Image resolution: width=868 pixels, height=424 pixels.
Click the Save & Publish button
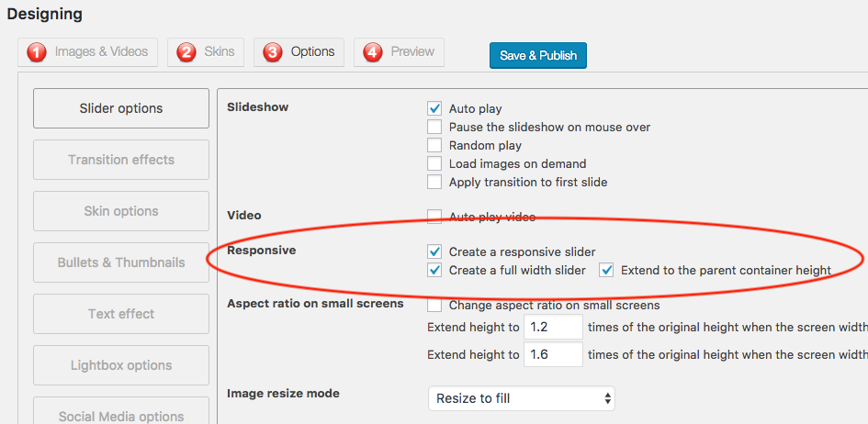coord(537,55)
